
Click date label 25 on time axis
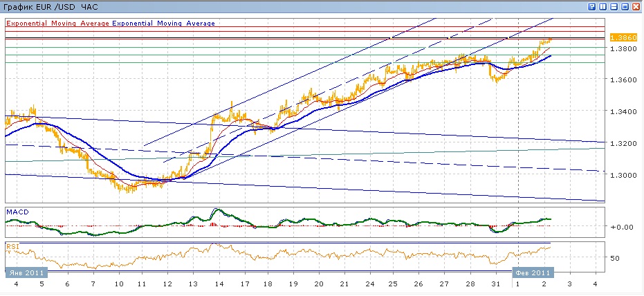393,284
